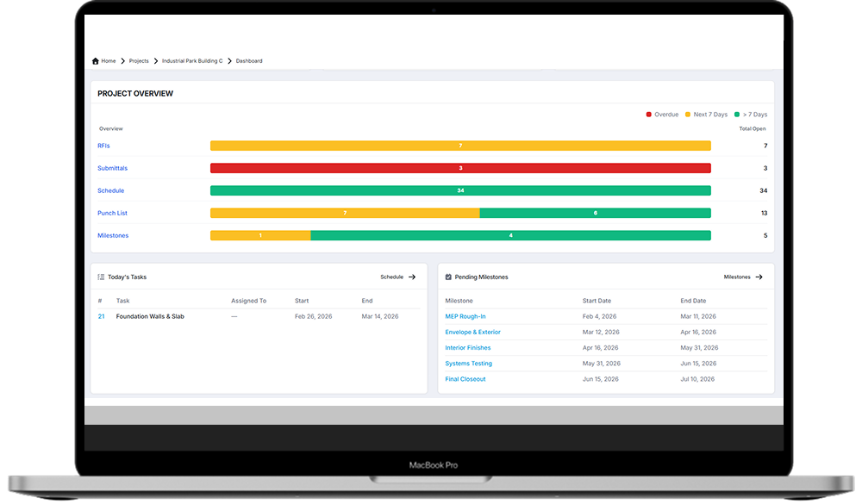Open the Projects breadcrumb item
862x504 pixels.
tap(139, 60)
